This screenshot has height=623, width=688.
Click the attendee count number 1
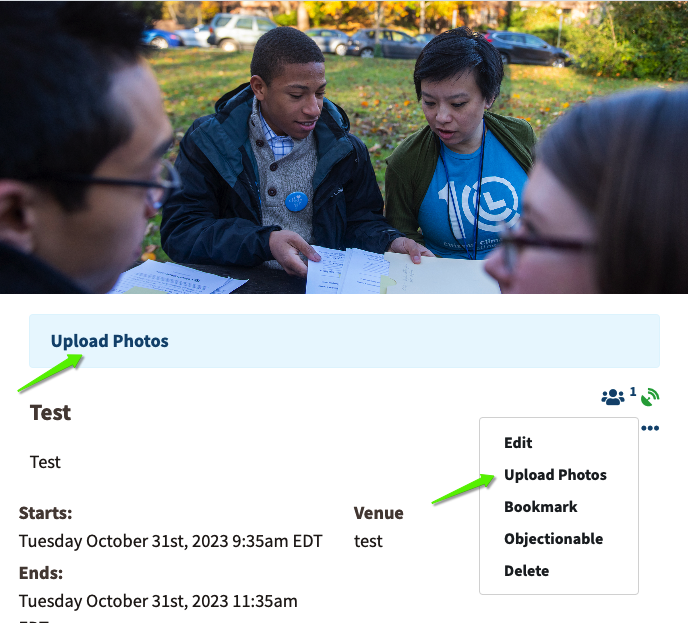point(633,392)
